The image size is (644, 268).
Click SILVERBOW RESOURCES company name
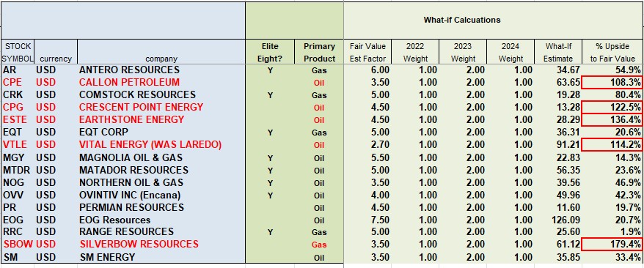[139, 245]
